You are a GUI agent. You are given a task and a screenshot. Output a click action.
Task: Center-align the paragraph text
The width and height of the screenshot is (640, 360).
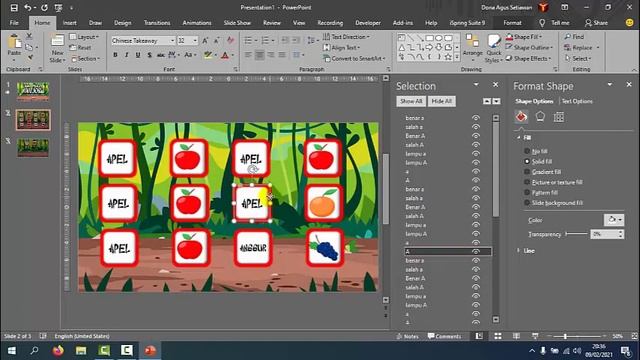[x=259, y=55]
